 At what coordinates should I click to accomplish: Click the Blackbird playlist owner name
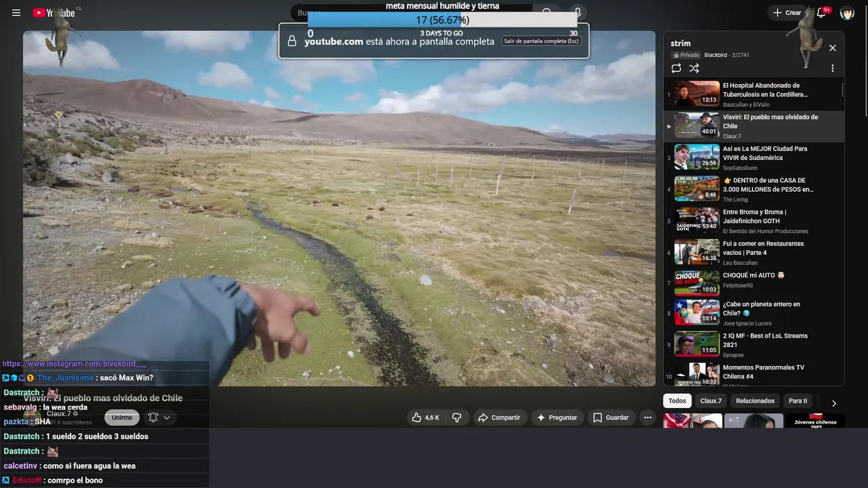coord(717,55)
